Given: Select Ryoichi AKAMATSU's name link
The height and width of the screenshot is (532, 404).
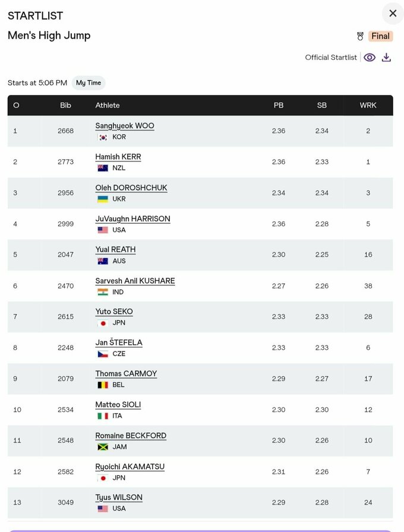Looking at the screenshot, I should 130,467.
